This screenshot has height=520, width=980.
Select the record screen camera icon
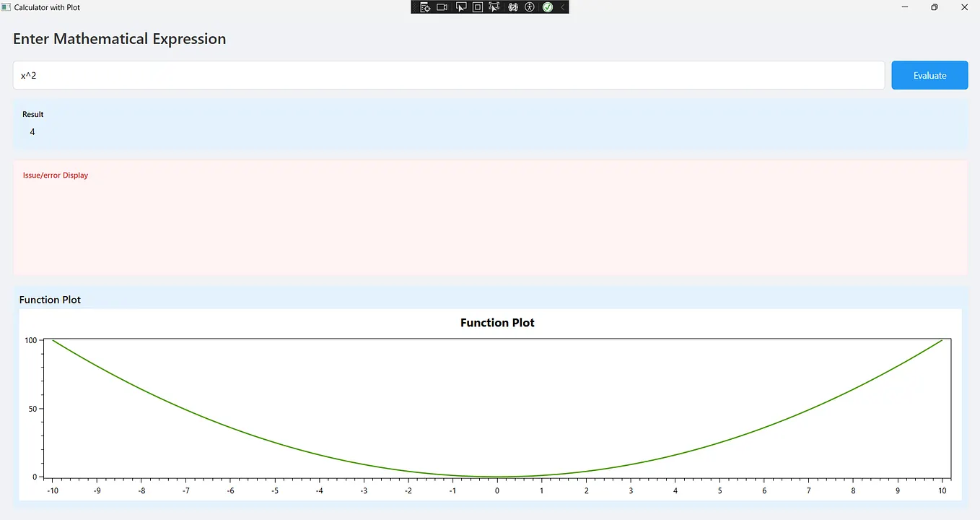click(442, 7)
